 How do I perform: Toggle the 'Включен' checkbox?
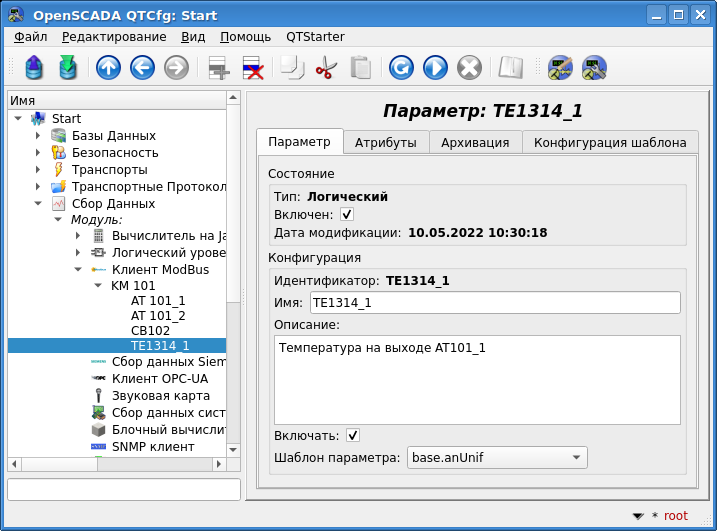pos(347,214)
